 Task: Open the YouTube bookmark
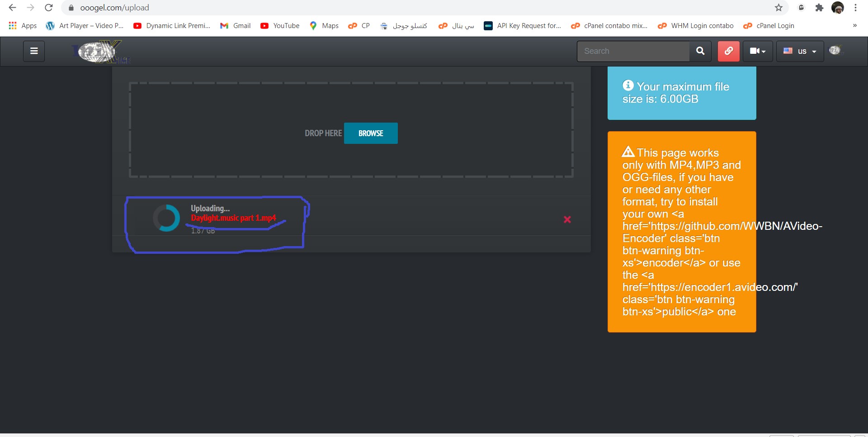(x=280, y=26)
